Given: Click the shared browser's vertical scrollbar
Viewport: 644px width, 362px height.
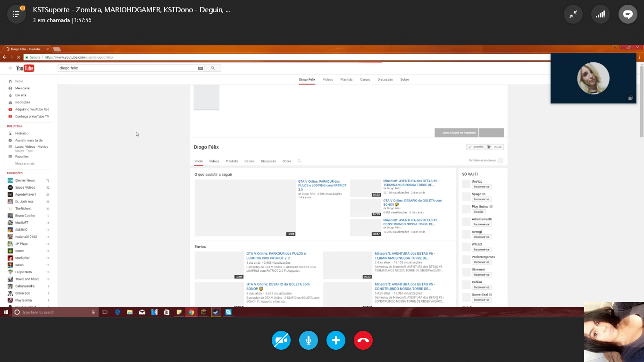Looking at the screenshot, I should 641,101.
